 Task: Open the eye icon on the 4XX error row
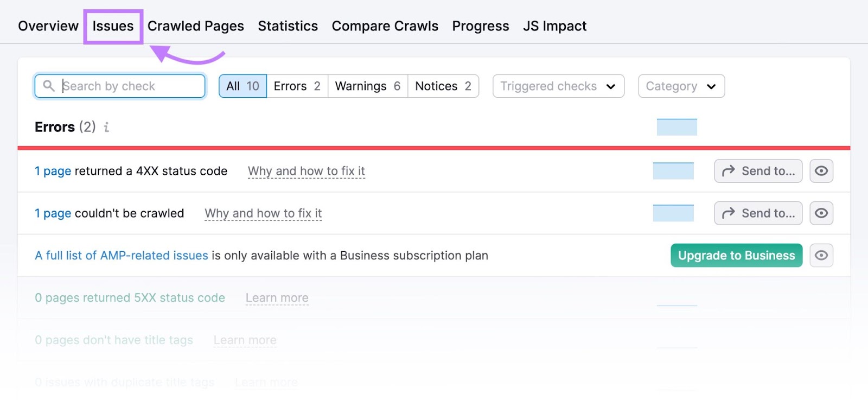(821, 170)
